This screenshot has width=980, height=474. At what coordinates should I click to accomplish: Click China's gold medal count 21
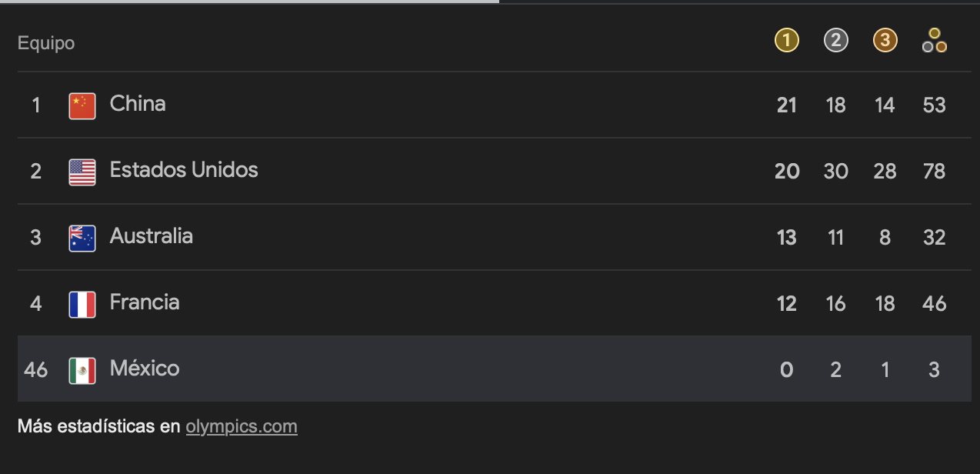pos(786,105)
